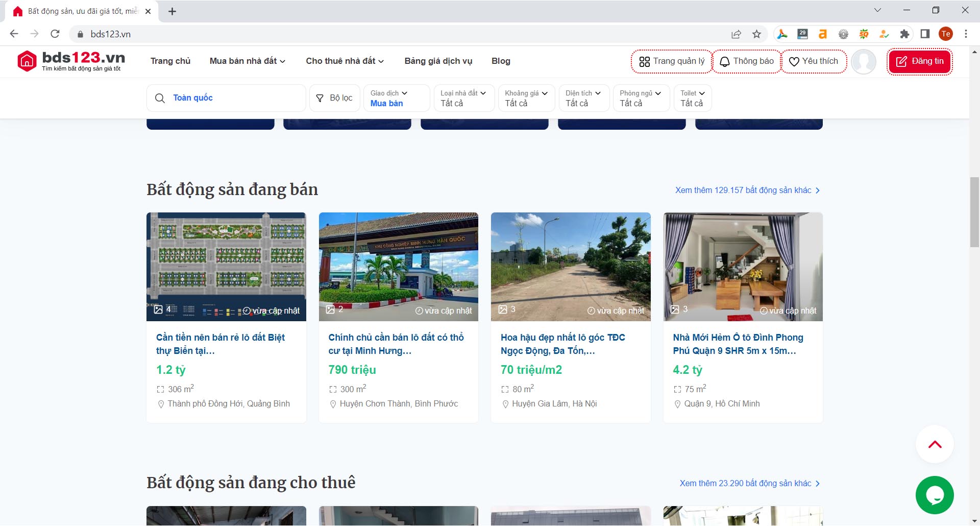Click the red Đăng tin post button
980x526 pixels.
point(920,61)
